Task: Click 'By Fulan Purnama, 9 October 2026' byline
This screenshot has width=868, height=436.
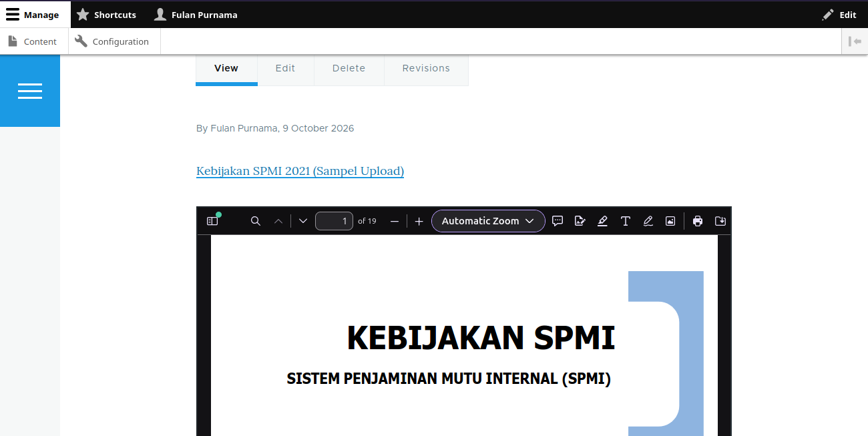Action: click(x=275, y=128)
